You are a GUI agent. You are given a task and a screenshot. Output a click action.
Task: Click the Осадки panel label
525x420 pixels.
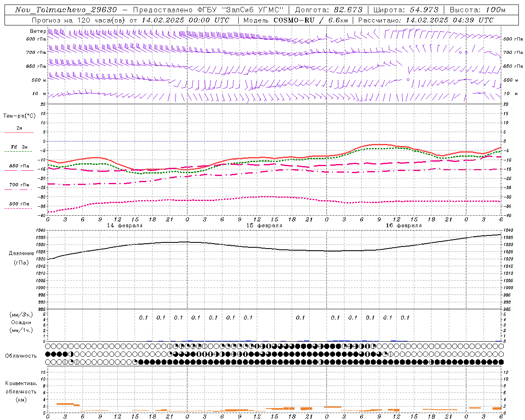(21, 322)
